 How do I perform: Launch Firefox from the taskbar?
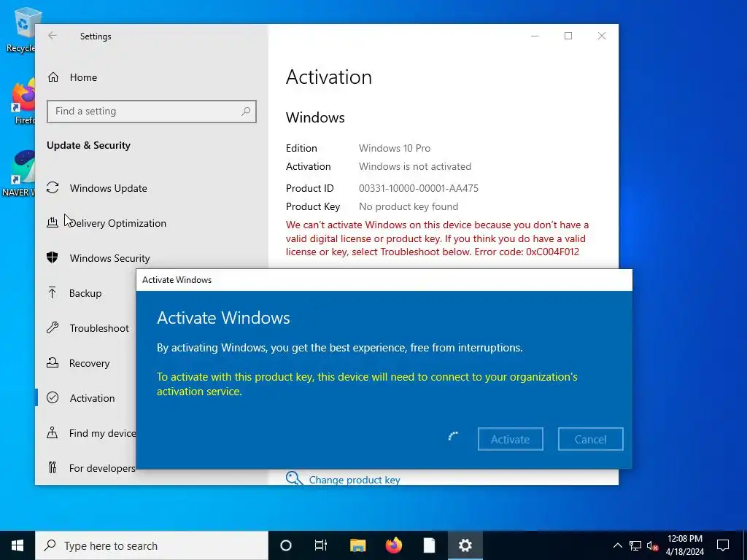(x=393, y=545)
